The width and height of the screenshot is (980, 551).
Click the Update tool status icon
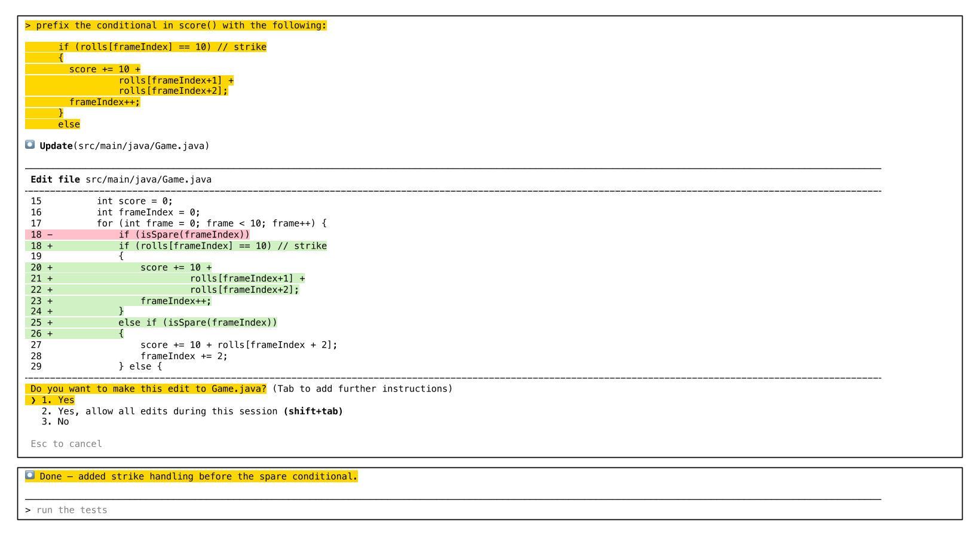pos(30,145)
